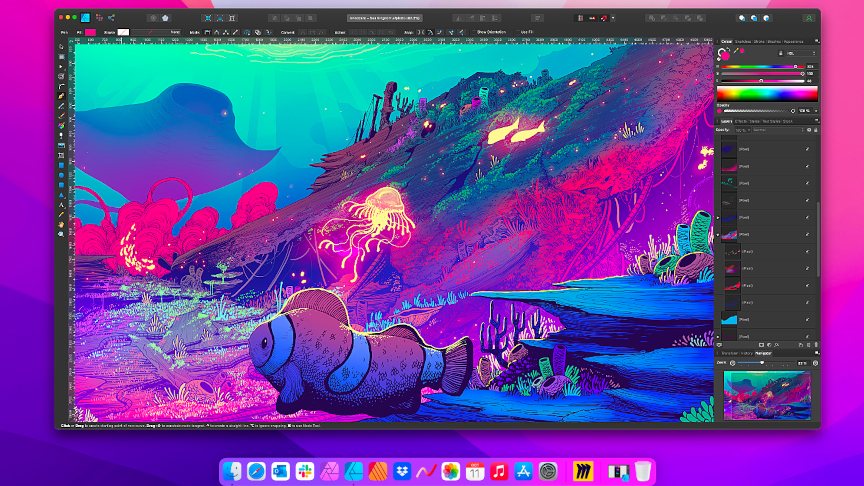Select the Move tool
Screen dimensions: 864x486
61,47
